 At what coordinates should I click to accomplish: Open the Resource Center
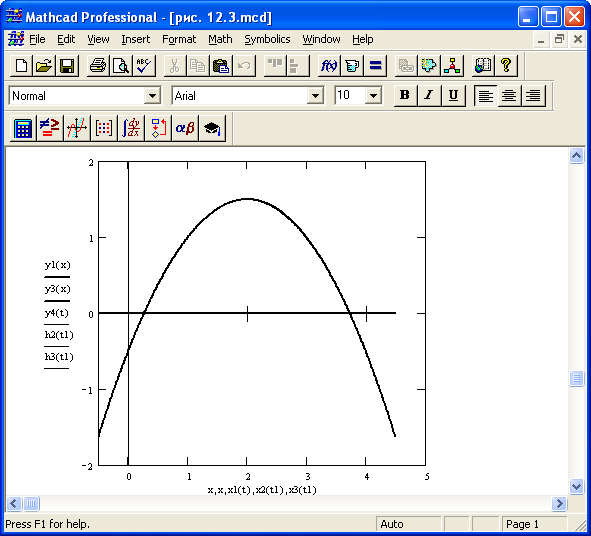[483, 66]
